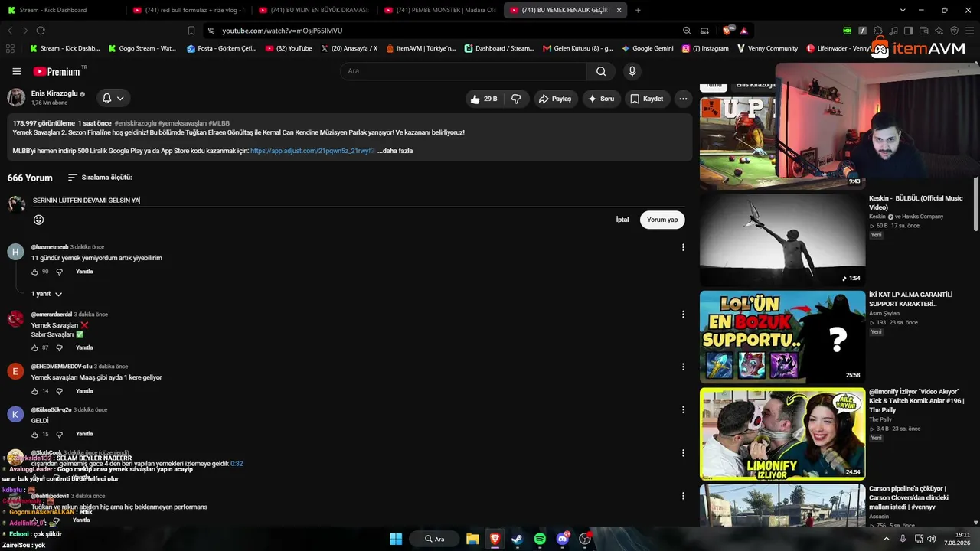
Task: Open a new browser tab
Action: click(638, 10)
